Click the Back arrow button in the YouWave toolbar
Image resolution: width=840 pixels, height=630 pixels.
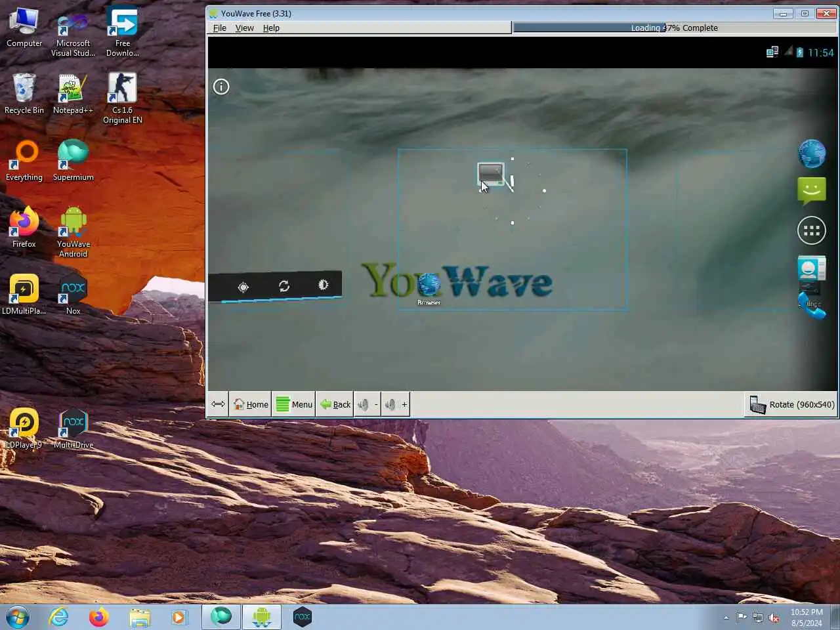335,404
